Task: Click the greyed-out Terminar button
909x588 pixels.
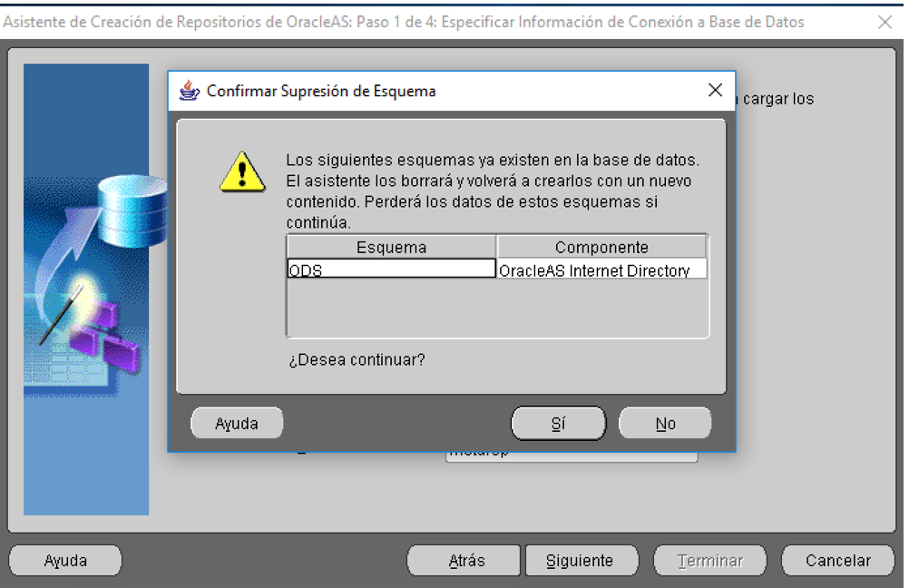Action: coord(710,561)
